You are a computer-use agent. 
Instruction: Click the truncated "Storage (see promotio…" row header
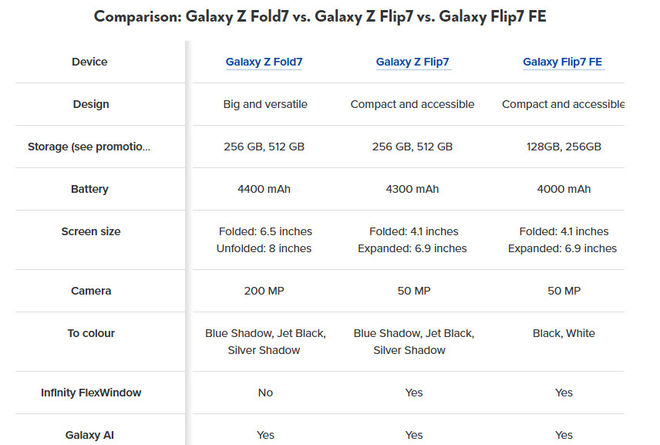coord(90,147)
